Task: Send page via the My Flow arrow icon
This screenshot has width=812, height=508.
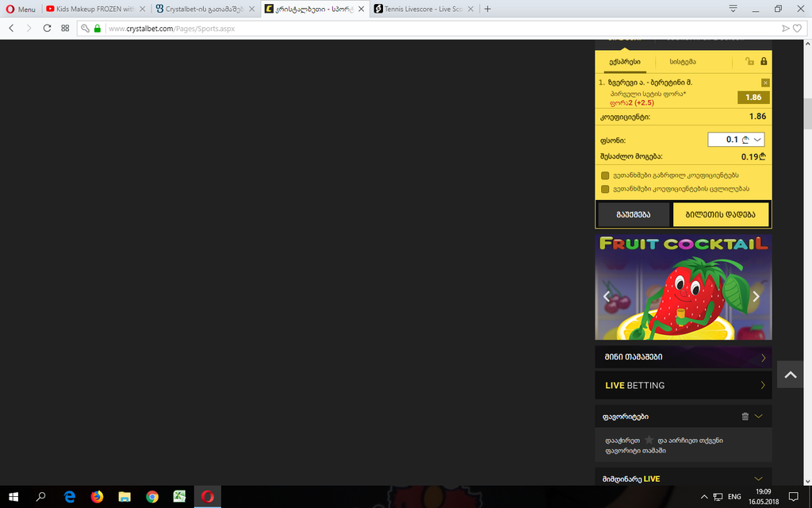Action: point(786,29)
